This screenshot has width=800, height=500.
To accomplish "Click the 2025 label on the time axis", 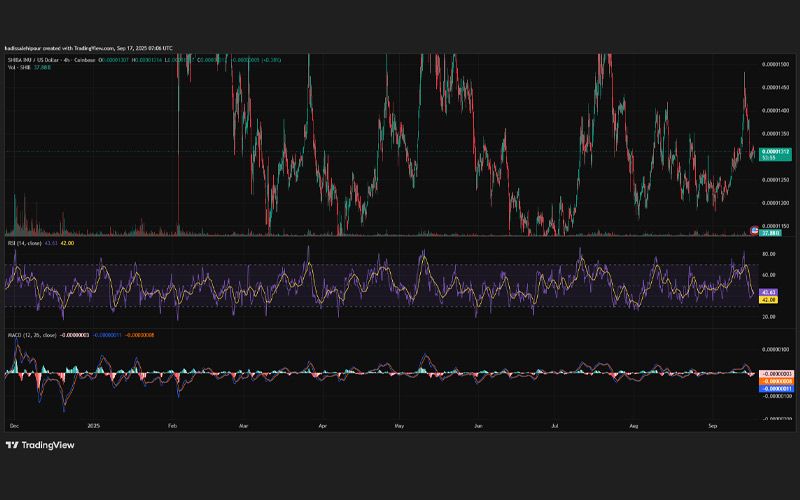I will point(93,426).
